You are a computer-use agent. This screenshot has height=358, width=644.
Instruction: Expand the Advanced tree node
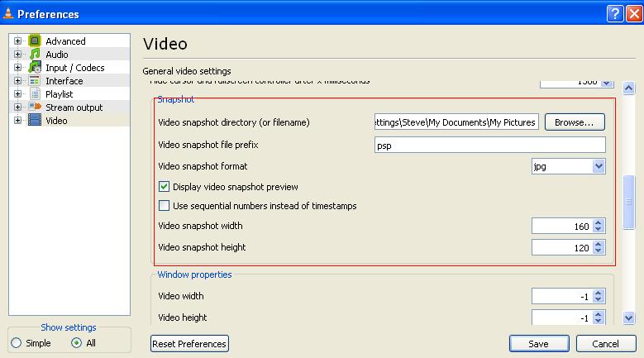pyautogui.click(x=17, y=41)
